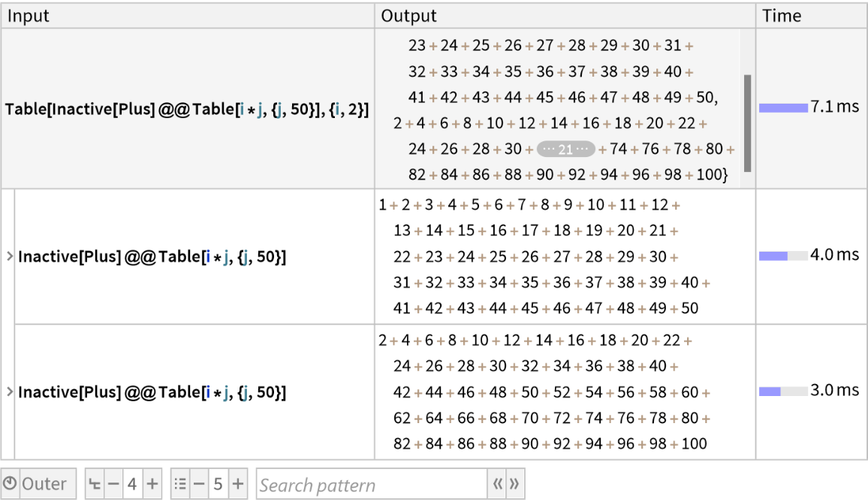868x502 pixels.
Task: Decrease depth level from 4
Action: tap(113, 484)
